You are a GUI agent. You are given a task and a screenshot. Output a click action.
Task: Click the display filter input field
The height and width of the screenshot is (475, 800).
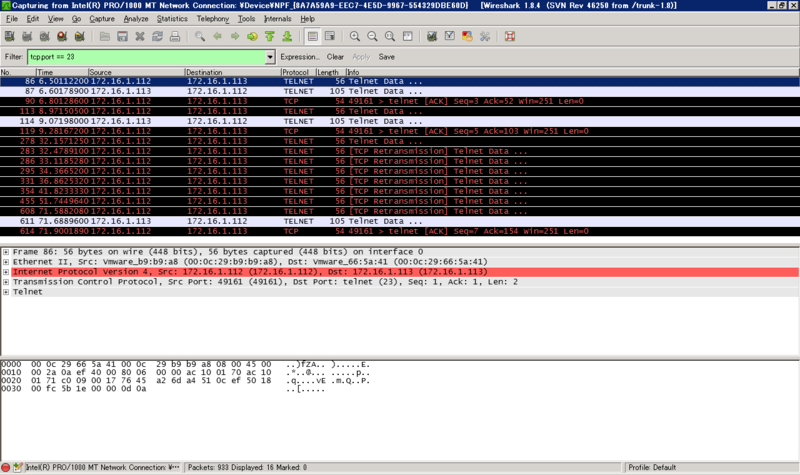coord(147,57)
